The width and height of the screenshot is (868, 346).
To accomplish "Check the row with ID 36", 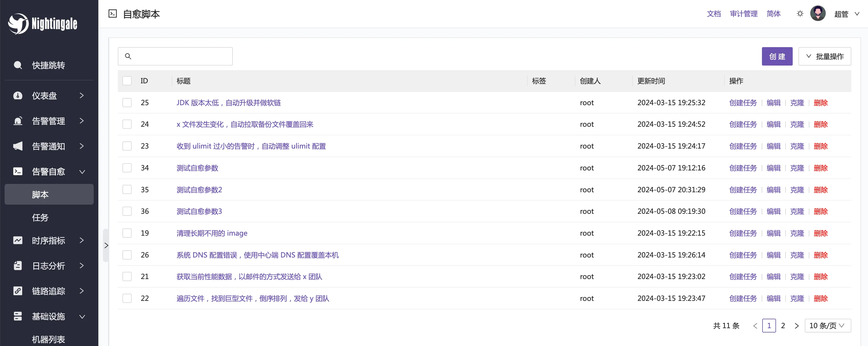I will [x=127, y=211].
